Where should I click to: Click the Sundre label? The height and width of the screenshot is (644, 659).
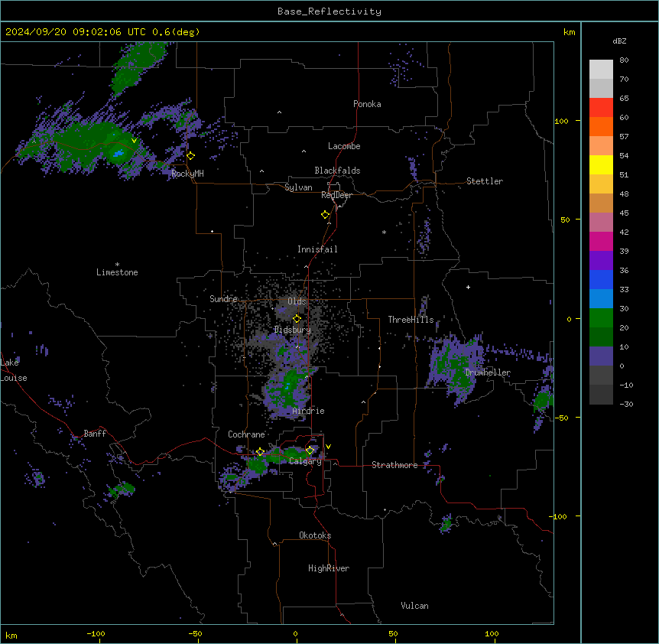[223, 299]
